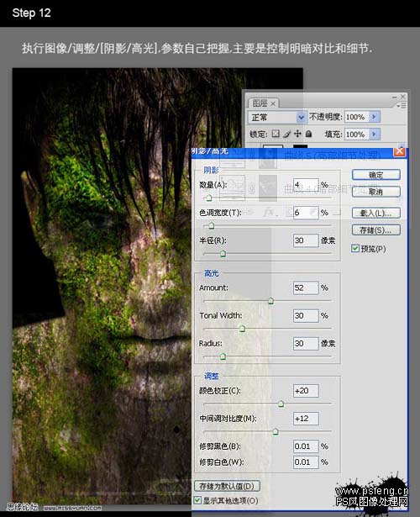
Task: Minimize the Layers panel
Action: click(395, 98)
